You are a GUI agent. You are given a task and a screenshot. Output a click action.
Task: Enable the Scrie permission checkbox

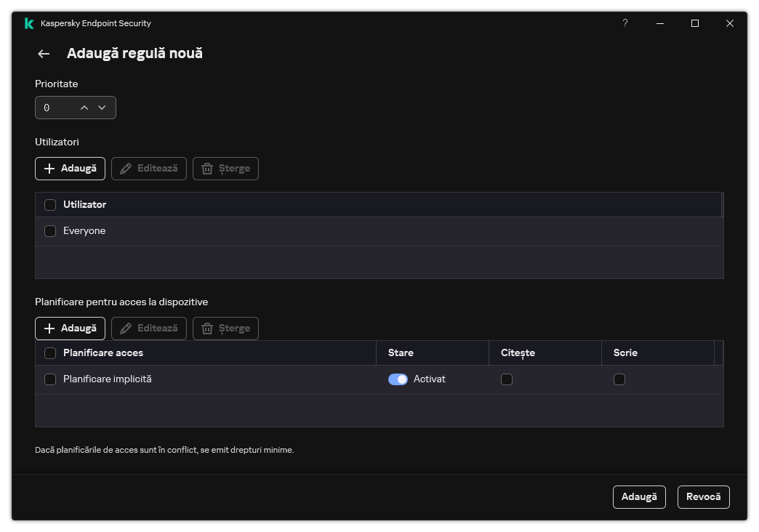[x=619, y=379]
